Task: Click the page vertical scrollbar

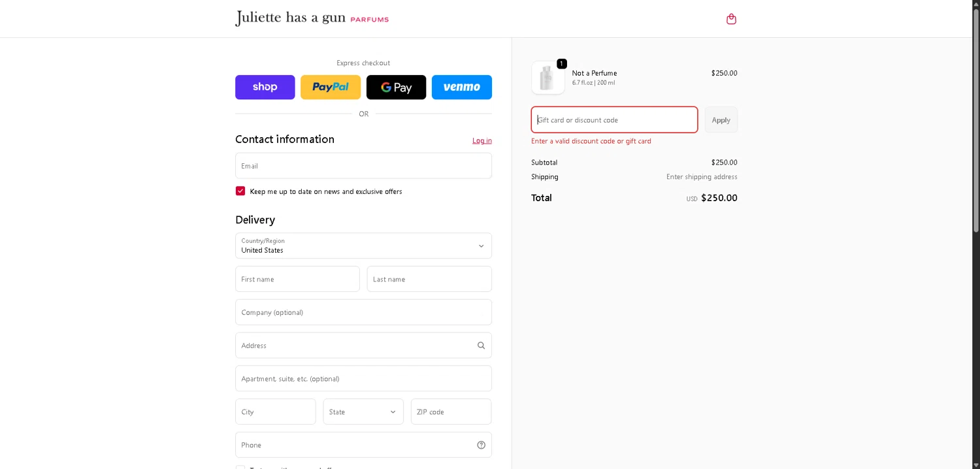Action: coord(976,121)
